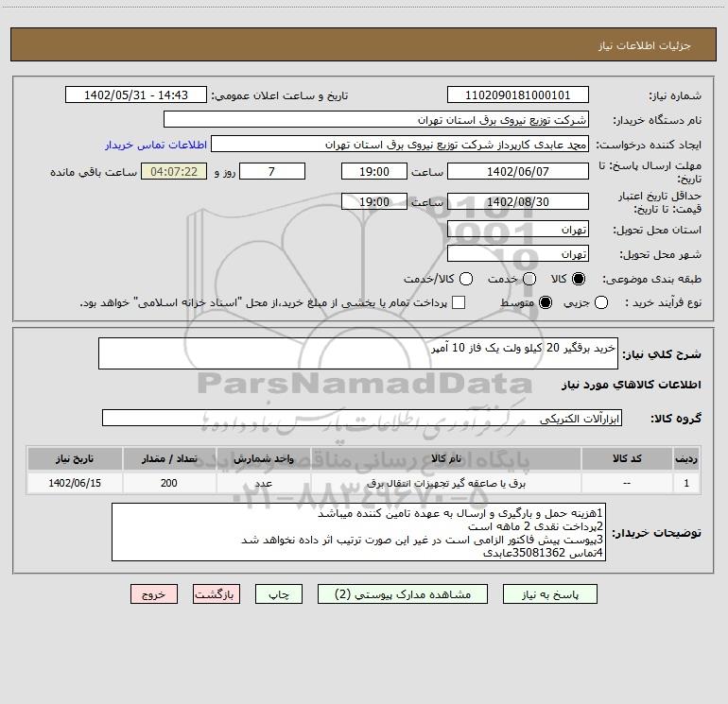
Task: Click the buyer notes text area
Action: coord(358,532)
